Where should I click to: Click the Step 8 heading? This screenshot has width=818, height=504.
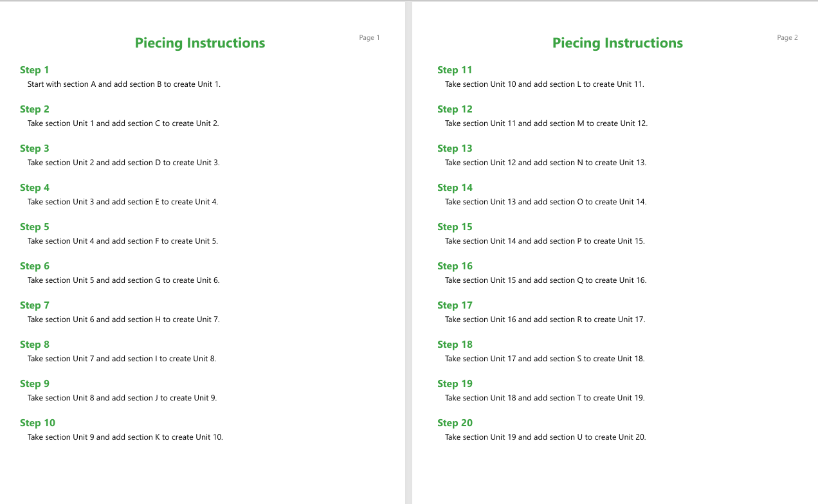pos(35,345)
